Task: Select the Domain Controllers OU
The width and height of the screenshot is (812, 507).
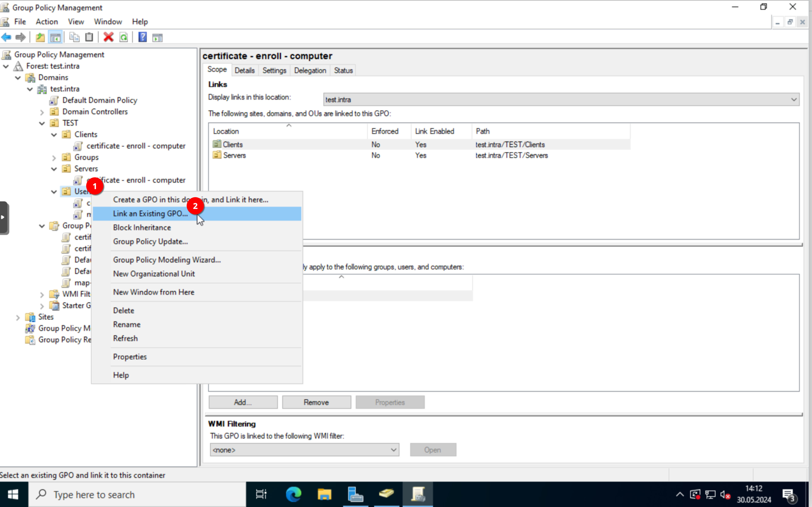Action: point(95,112)
